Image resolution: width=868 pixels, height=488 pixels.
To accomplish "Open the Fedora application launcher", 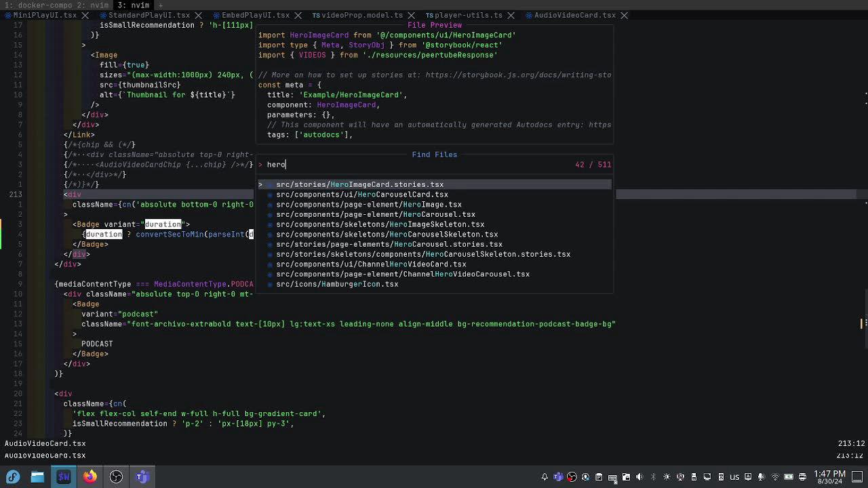I will click(x=13, y=476).
